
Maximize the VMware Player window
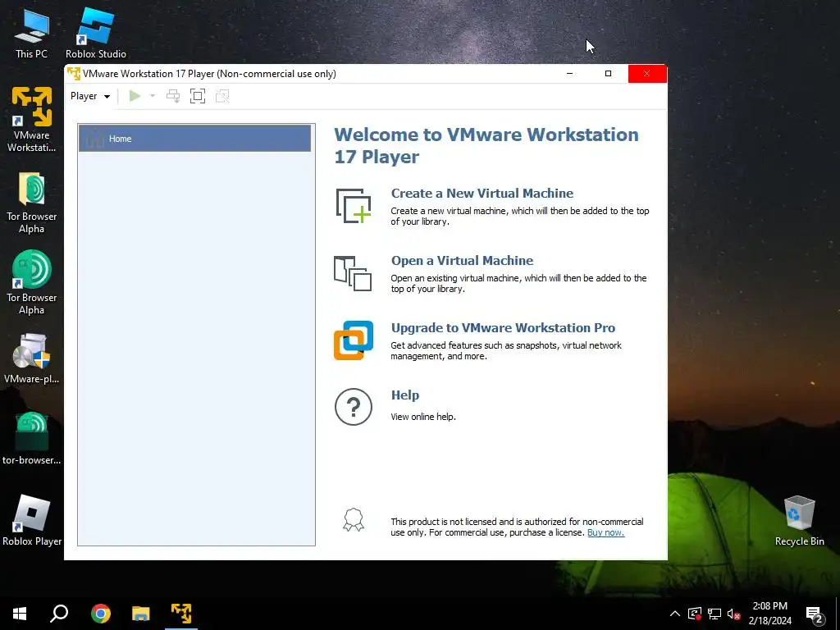[x=608, y=73]
